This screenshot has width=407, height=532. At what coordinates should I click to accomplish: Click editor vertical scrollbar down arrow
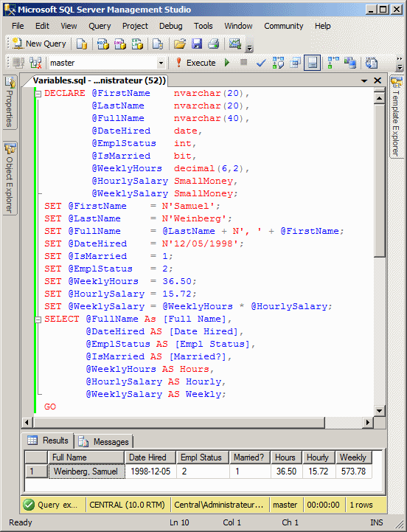click(379, 411)
